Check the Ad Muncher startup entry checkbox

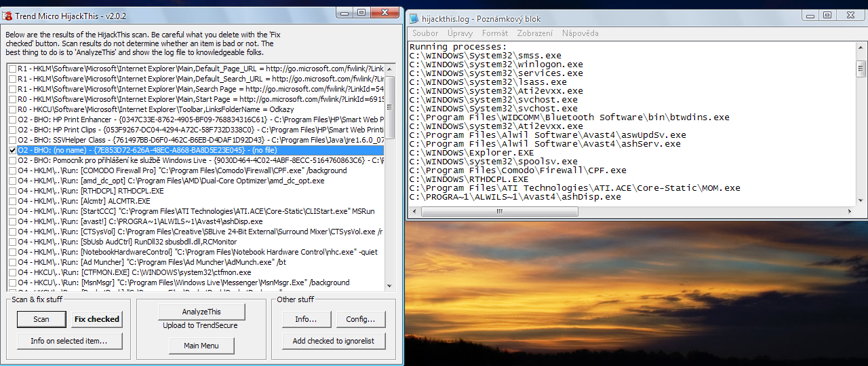[x=13, y=262]
